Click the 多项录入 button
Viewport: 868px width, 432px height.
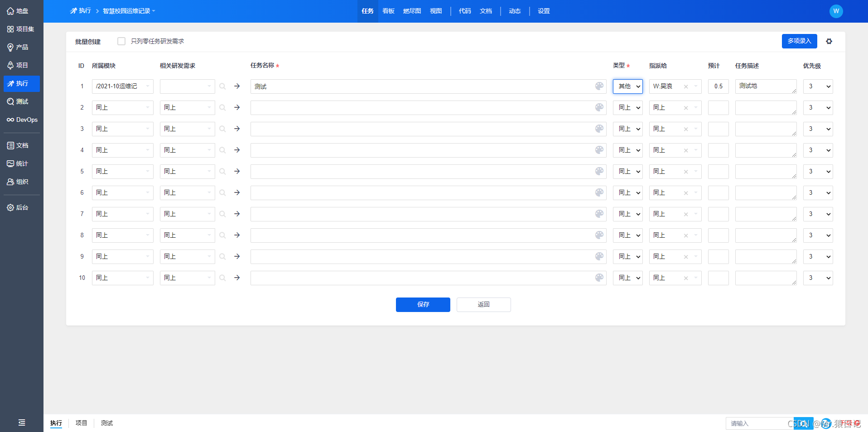[800, 41]
